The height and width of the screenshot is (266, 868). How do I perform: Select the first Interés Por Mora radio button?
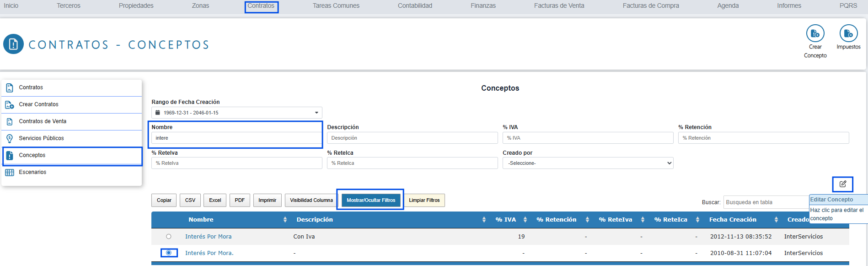pos(169,237)
